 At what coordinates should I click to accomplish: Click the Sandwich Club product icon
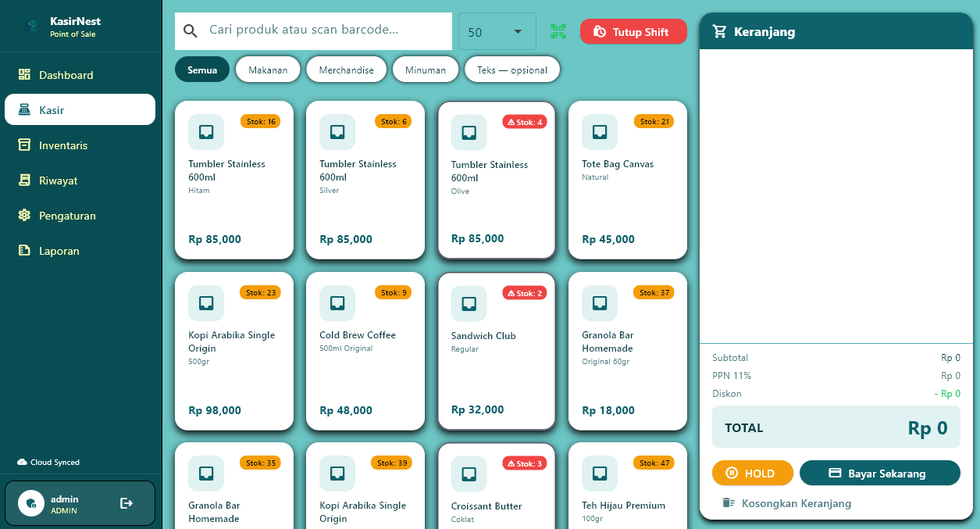pos(469,304)
